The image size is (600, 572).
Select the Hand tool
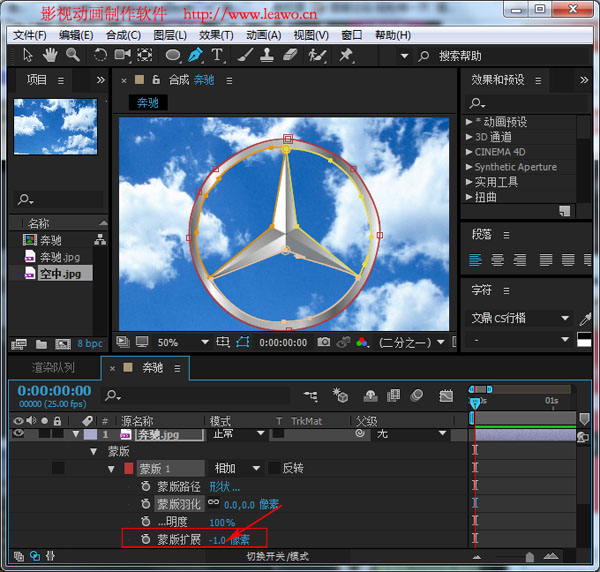50,55
